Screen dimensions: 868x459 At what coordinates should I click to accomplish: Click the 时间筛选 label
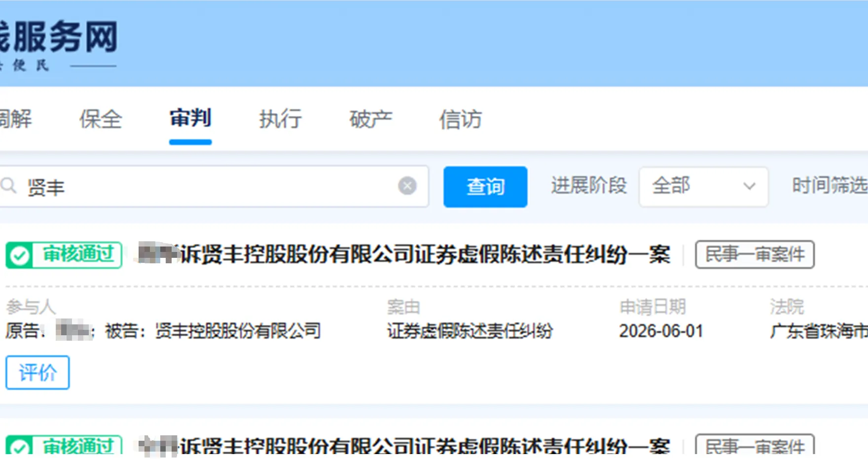830,186
